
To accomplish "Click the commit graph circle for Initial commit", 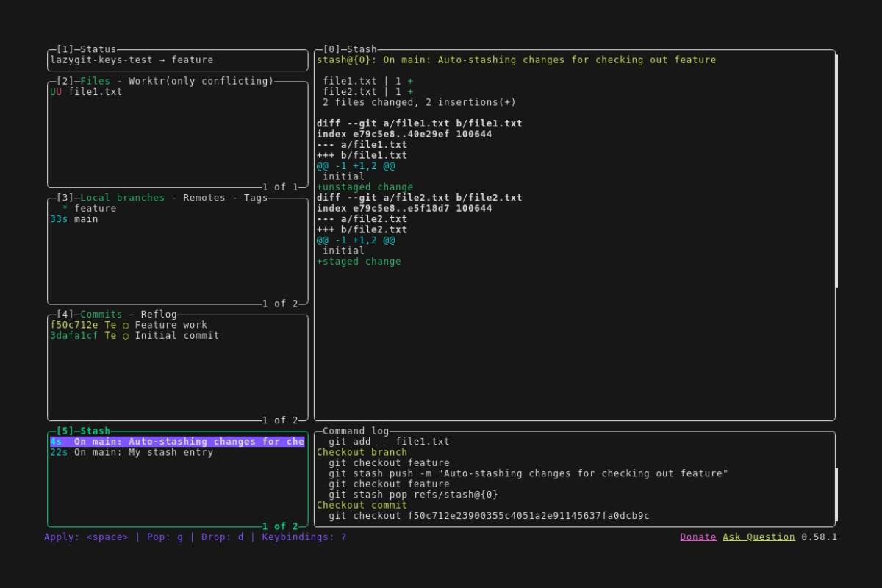I will click(x=126, y=336).
